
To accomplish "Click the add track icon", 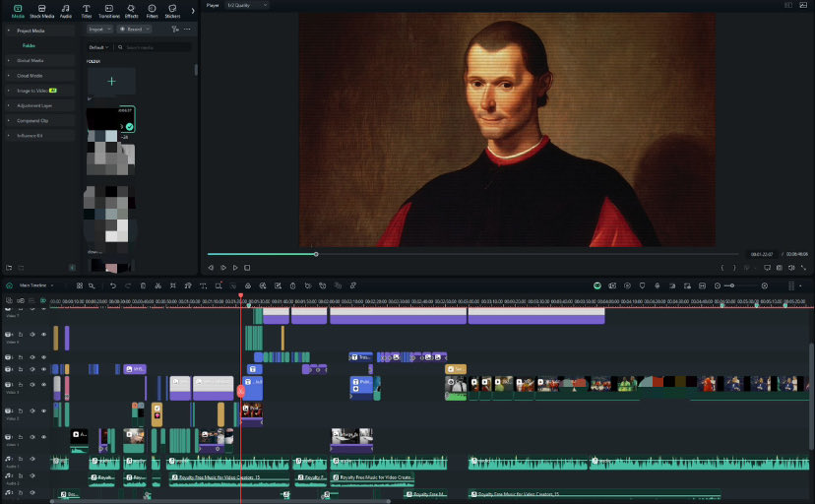I will click(x=9, y=300).
